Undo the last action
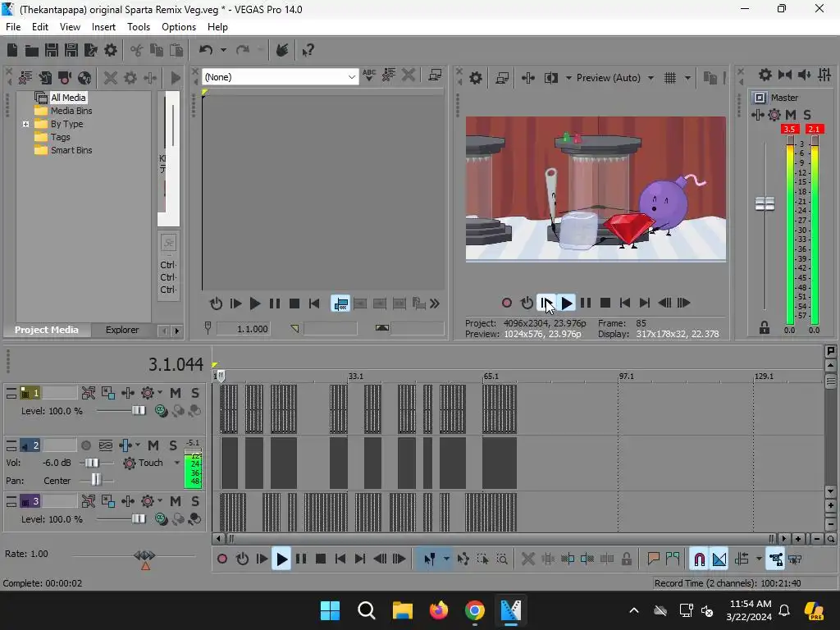This screenshot has width=840, height=630. [206, 50]
